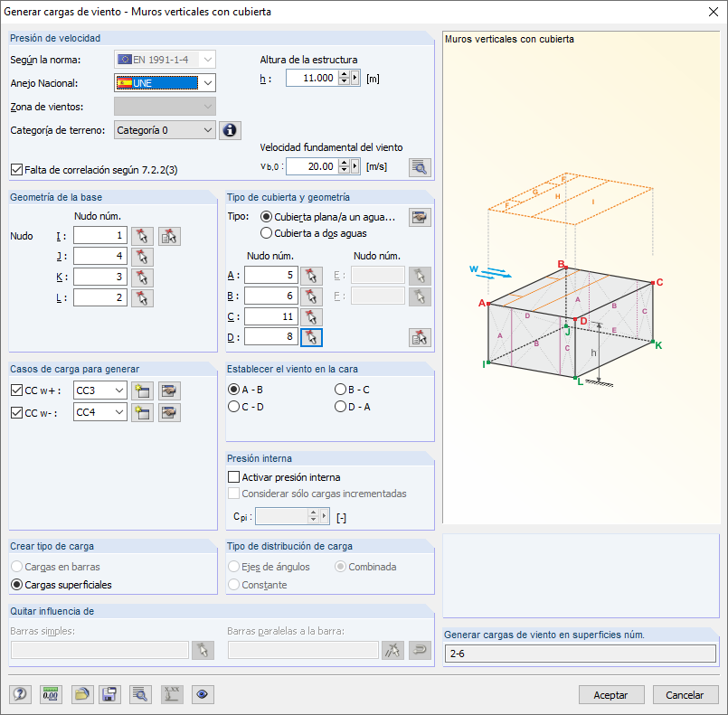Pick roof node C graphically
728x715 pixels.
[x=311, y=317]
